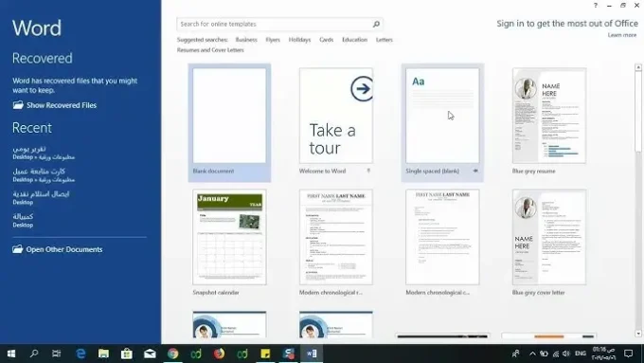The height and width of the screenshot is (363, 644).
Task: Click the Show Recovered Files folder icon
Action: tap(18, 105)
